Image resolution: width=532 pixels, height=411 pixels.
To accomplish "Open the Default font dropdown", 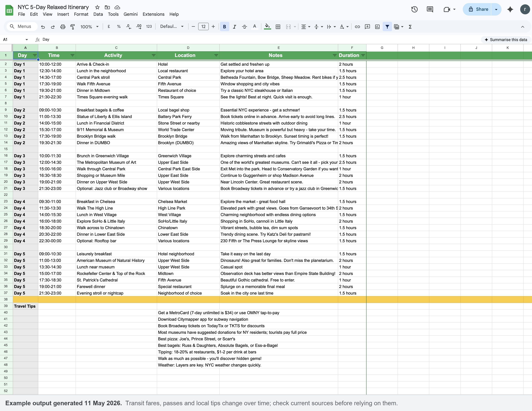I will (172, 27).
